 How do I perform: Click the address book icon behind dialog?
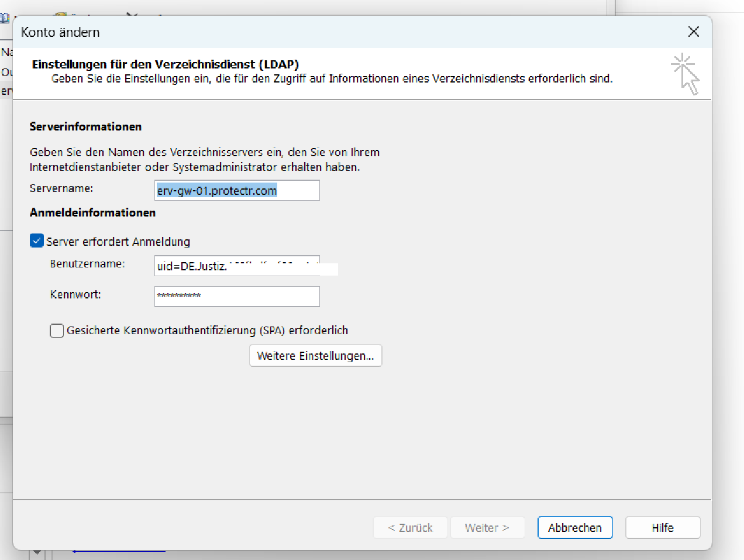pyautogui.click(x=5, y=18)
